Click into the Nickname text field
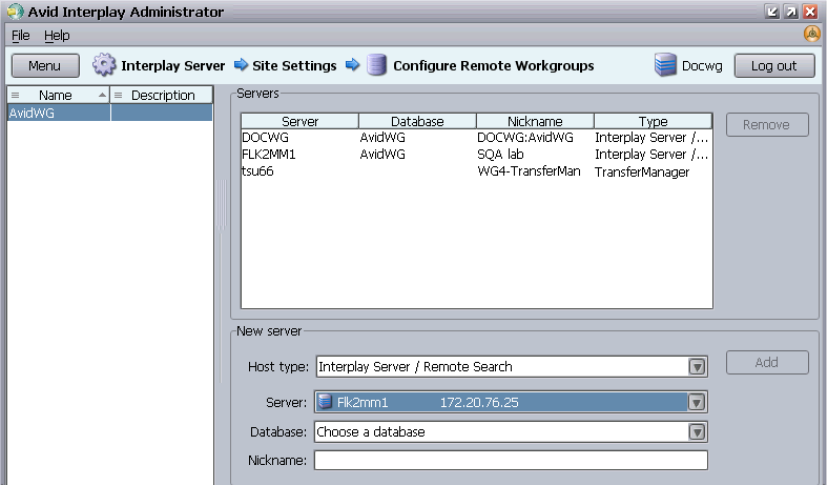Image resolution: width=827 pixels, height=485 pixels. click(511, 460)
